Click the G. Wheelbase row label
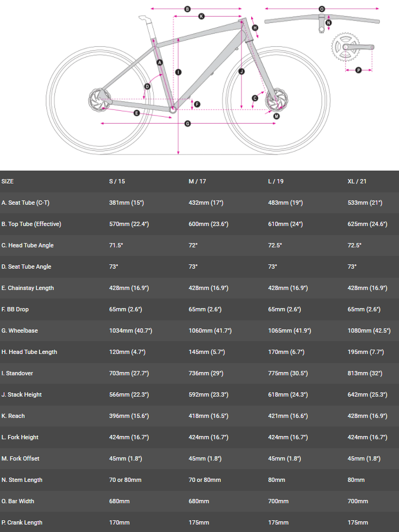The image size is (399, 532). 20,331
